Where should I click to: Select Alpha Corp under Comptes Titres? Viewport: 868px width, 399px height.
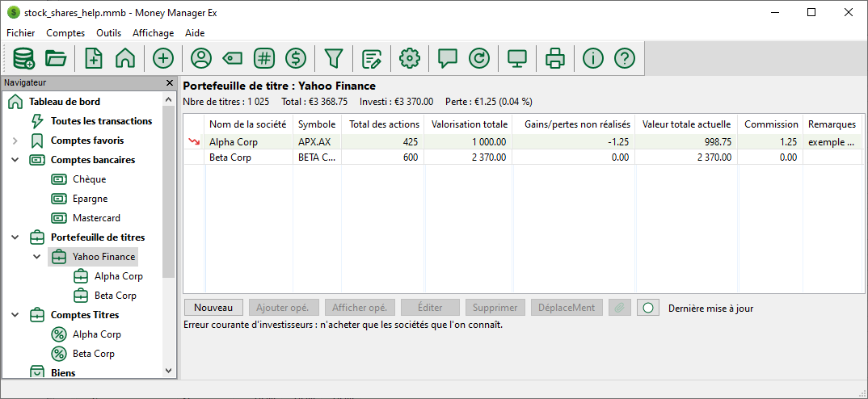pyautogui.click(x=97, y=334)
